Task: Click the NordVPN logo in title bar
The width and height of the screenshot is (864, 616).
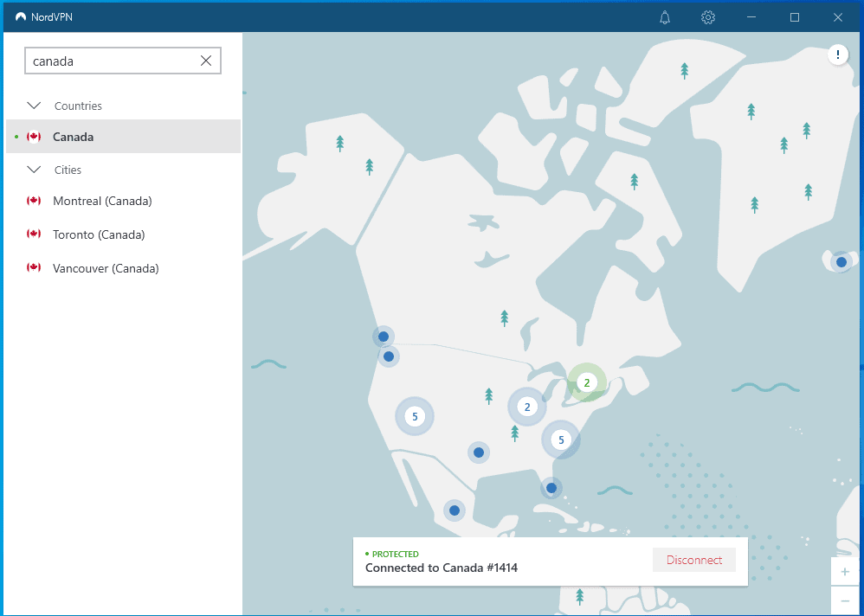Action: [x=21, y=17]
